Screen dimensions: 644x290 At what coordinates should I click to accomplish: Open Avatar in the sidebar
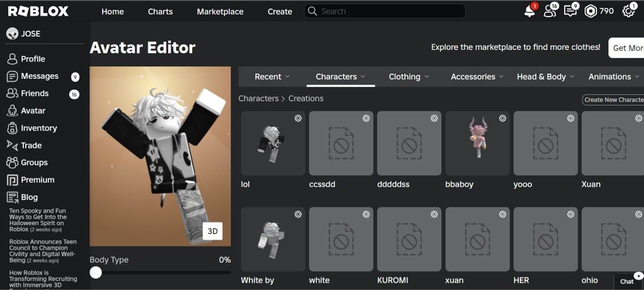click(x=26, y=110)
